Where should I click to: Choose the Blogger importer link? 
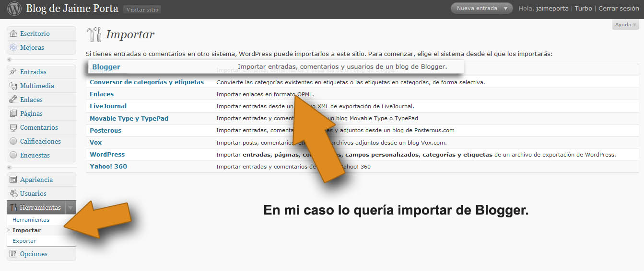click(106, 67)
